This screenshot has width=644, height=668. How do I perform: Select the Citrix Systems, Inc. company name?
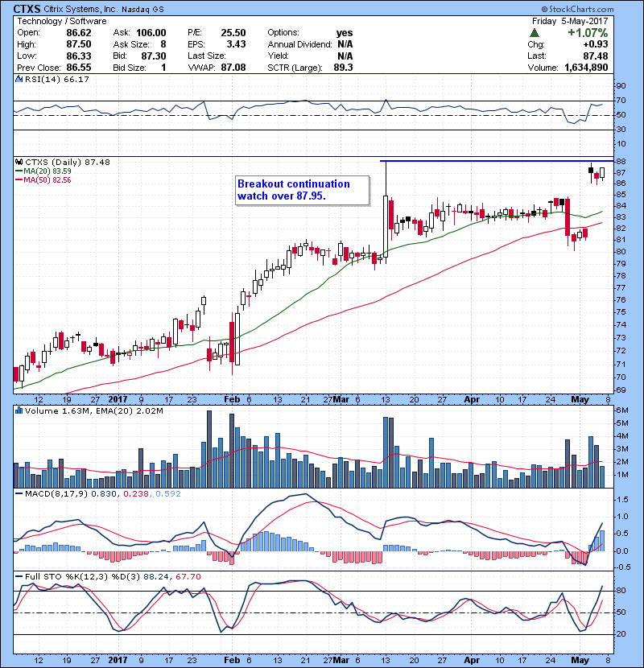[x=81, y=9]
